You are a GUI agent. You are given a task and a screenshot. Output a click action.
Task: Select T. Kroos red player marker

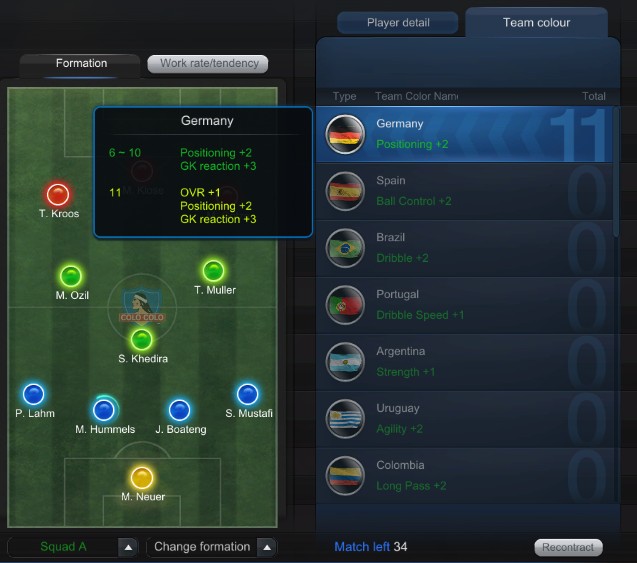pyautogui.click(x=58, y=194)
